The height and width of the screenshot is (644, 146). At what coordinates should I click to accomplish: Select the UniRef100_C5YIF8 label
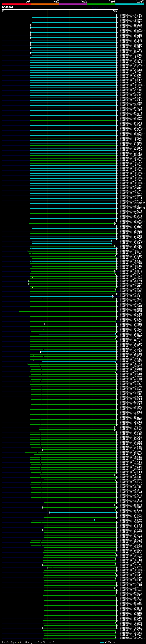[x=131, y=22]
